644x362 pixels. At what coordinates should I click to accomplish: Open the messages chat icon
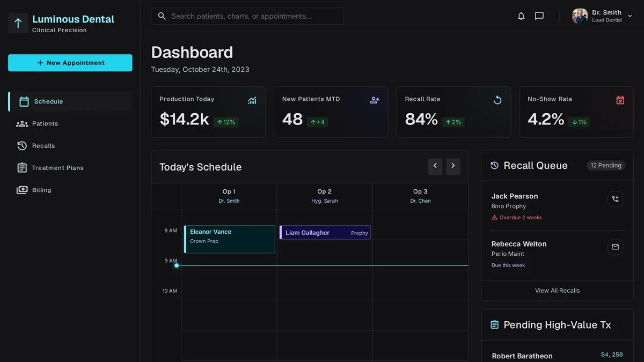(x=539, y=16)
